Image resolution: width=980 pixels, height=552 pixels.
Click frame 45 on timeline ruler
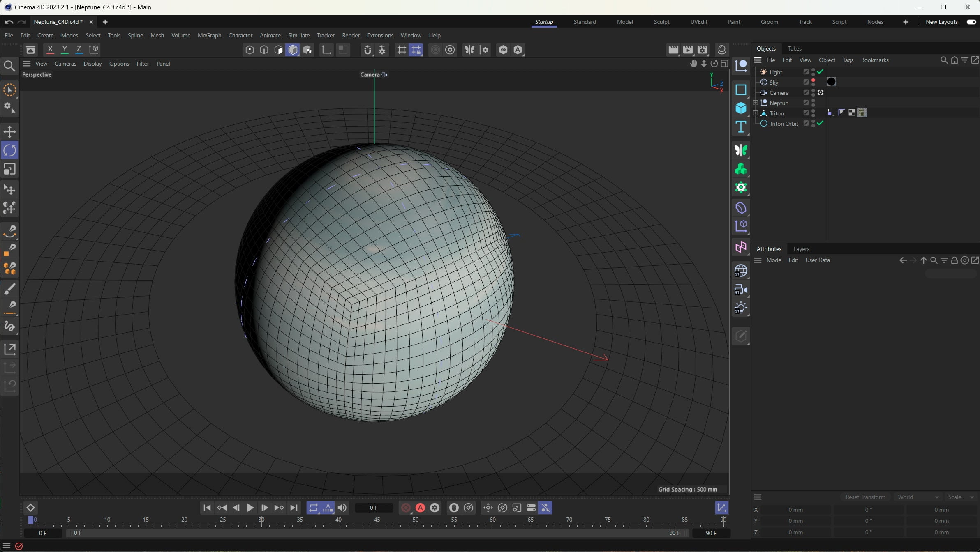click(x=377, y=520)
